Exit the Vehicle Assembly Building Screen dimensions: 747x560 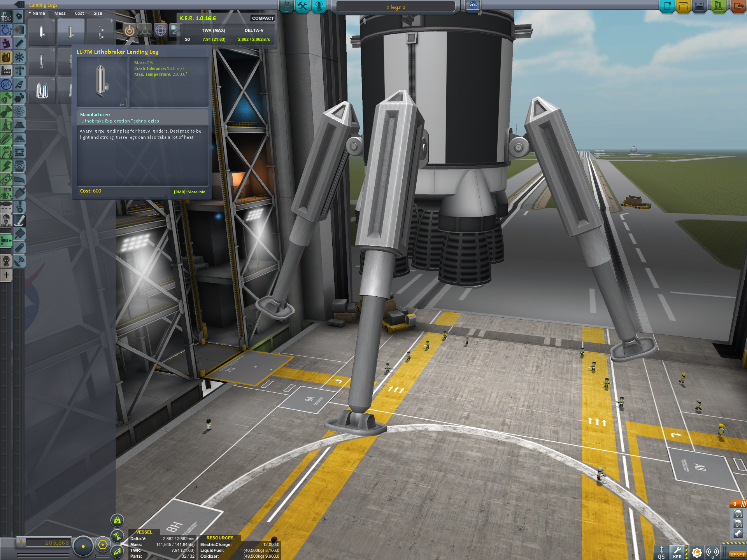coord(738,6)
